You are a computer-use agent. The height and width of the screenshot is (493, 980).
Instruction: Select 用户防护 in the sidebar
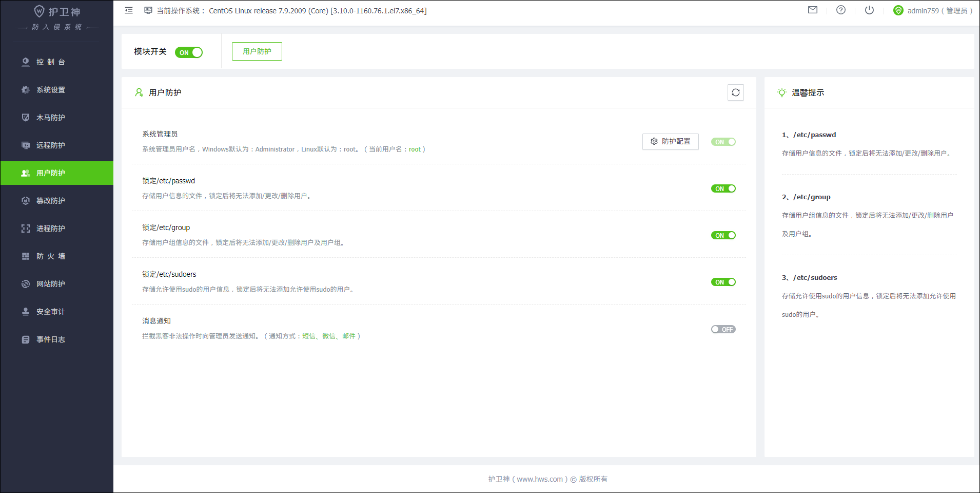pyautogui.click(x=57, y=173)
